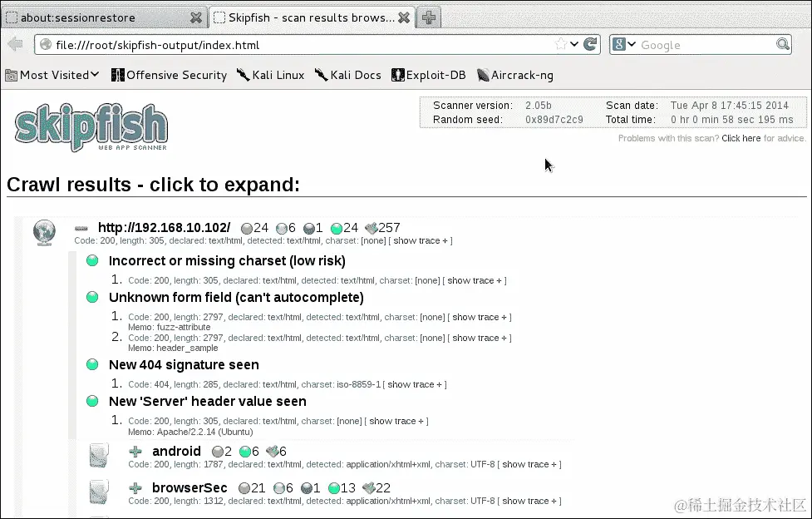This screenshot has height=519, width=812.
Task: Click green dot beside New 404 signature seen
Action: [x=92, y=365]
